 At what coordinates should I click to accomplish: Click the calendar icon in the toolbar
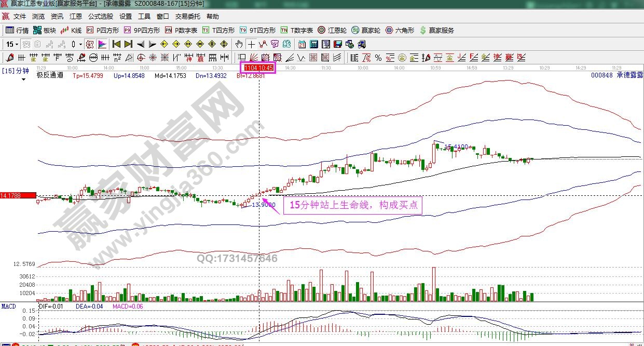click(302, 44)
